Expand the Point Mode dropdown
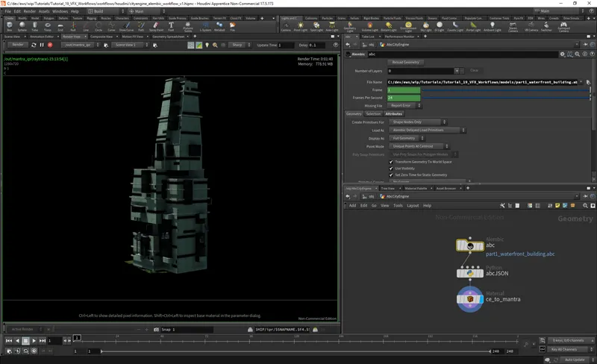Image resolution: width=597 pixels, height=364 pixels. coord(419,146)
